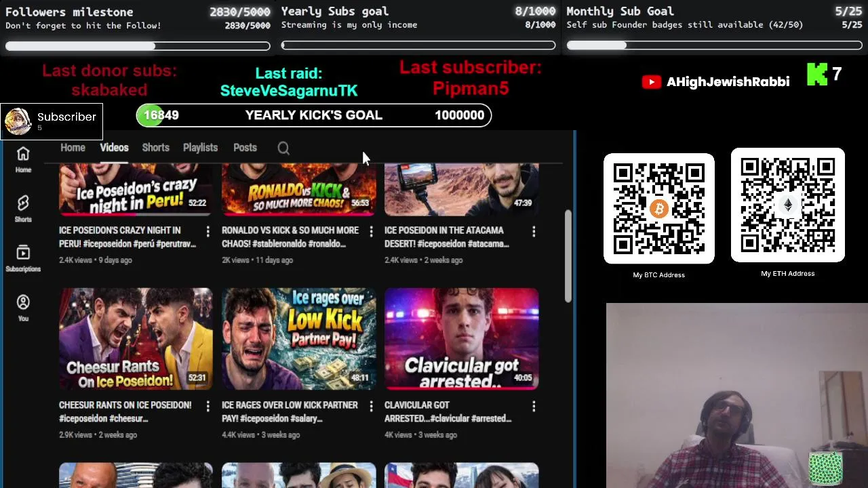This screenshot has height=488, width=868.
Task: Click the AHighJewishRabbi channel name
Action: 728,82
